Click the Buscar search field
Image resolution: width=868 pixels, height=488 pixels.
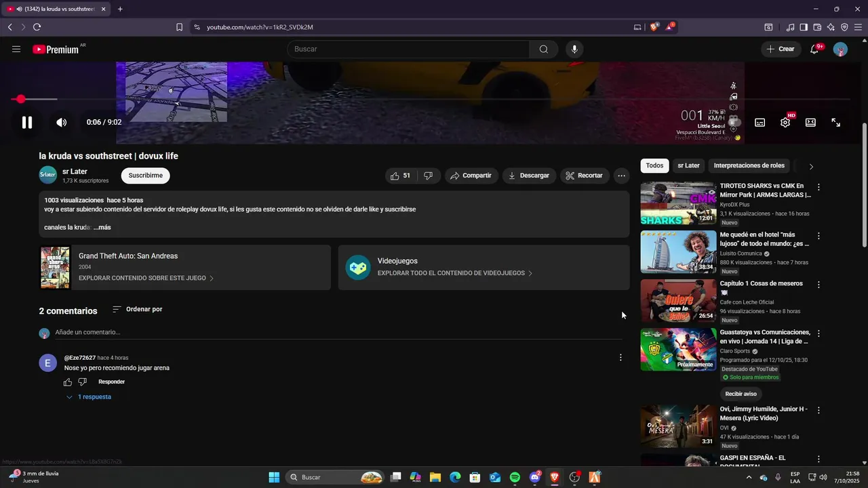coord(408,49)
